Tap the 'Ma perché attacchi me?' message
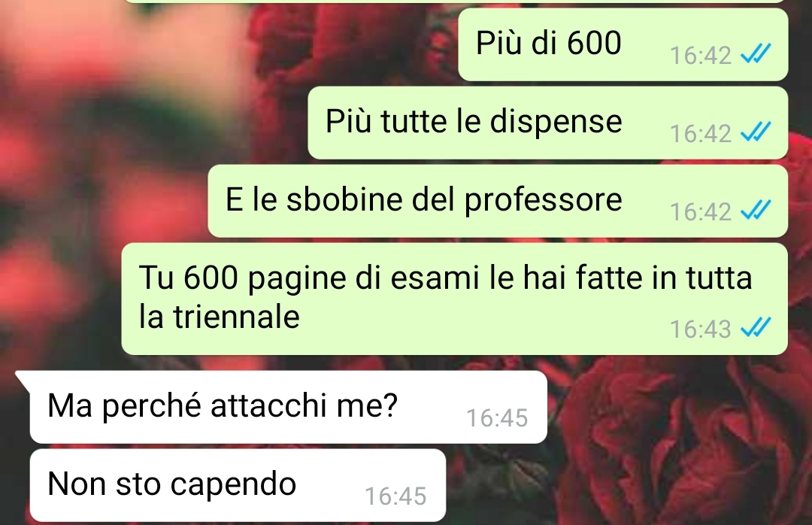Image resolution: width=812 pixels, height=525 pixels. point(288,407)
